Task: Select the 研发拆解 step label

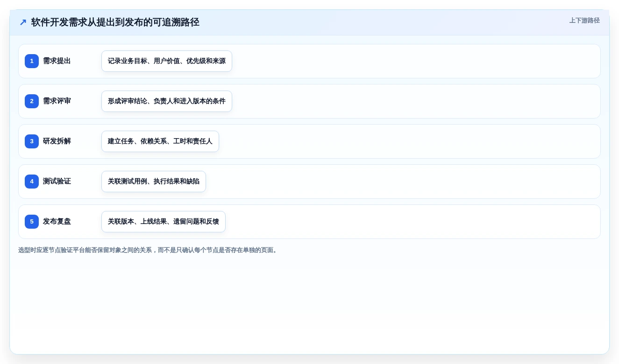Action: tap(57, 141)
